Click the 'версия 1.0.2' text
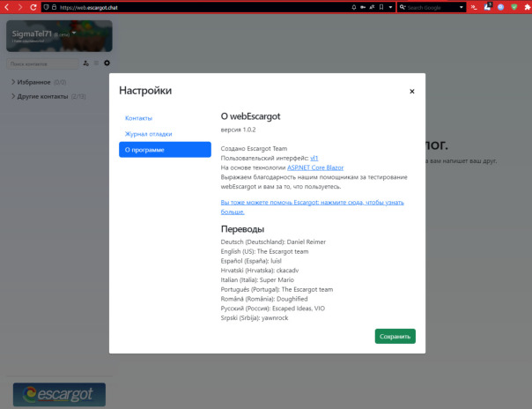 pyautogui.click(x=238, y=130)
